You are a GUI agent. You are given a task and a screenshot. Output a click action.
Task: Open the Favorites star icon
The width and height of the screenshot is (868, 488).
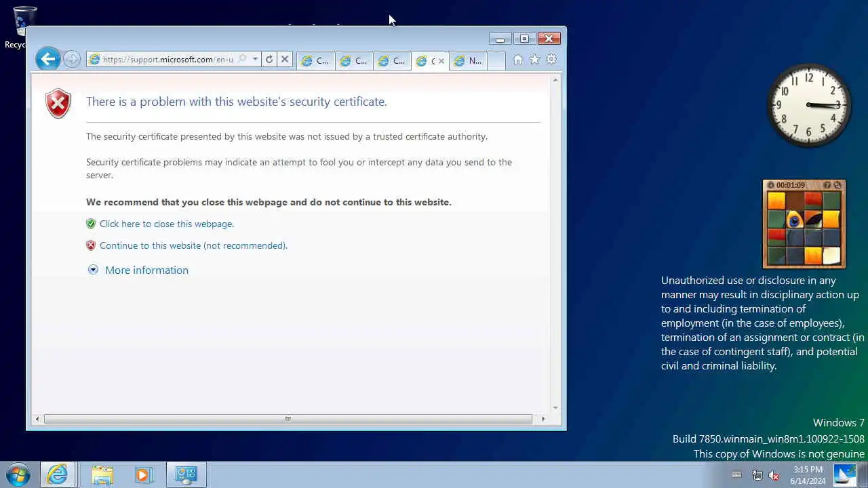tap(534, 60)
